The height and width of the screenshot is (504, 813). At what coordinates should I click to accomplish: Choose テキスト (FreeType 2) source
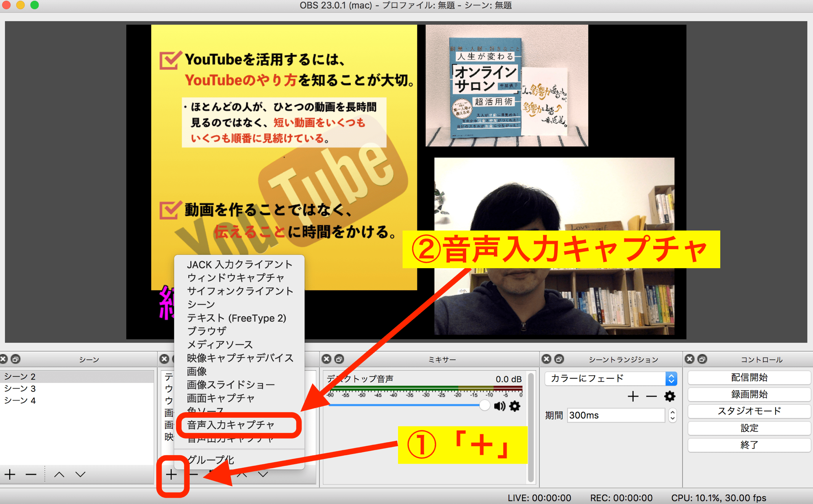(x=239, y=318)
